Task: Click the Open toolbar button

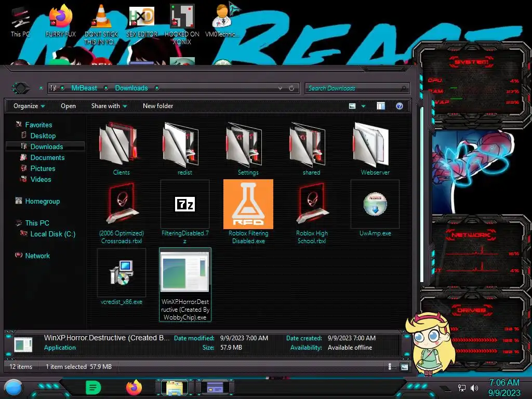Action: click(x=68, y=106)
